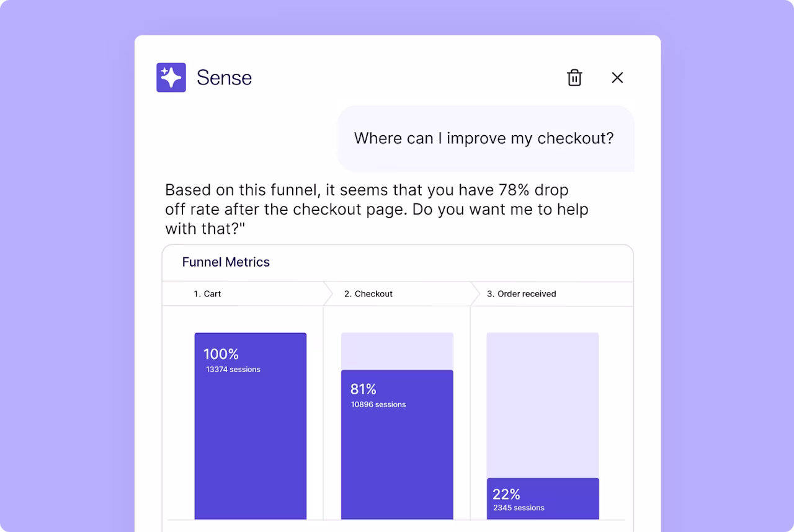Image resolution: width=794 pixels, height=532 pixels.
Task: Click the '10896 sessions' label
Action: tap(378, 404)
